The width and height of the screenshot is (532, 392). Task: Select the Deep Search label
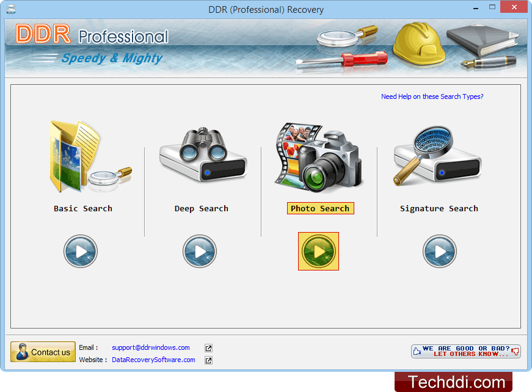[x=201, y=209]
